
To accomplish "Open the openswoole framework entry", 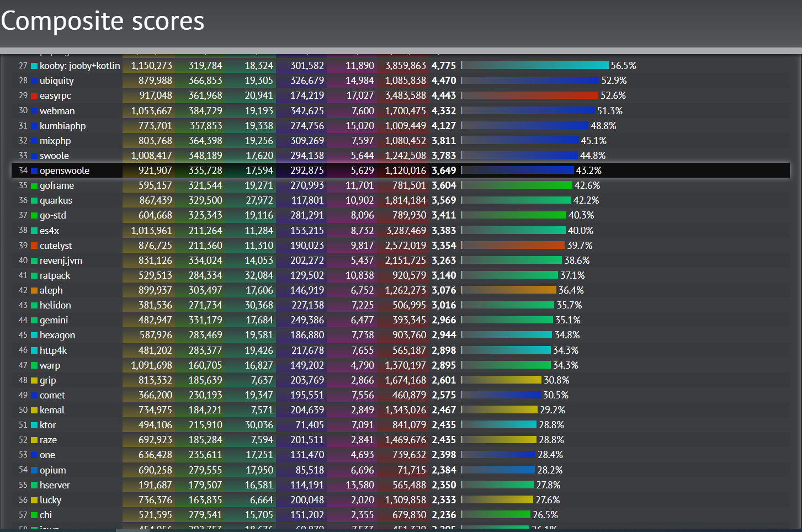I will click(64, 171).
